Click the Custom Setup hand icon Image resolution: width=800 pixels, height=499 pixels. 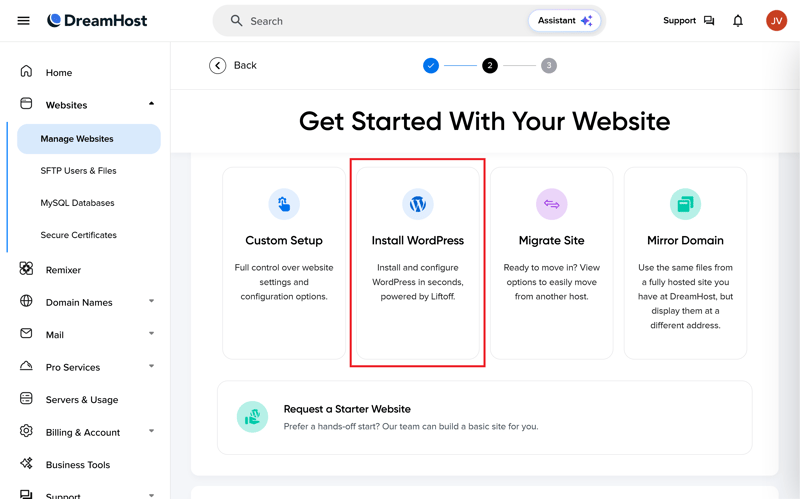(x=284, y=204)
